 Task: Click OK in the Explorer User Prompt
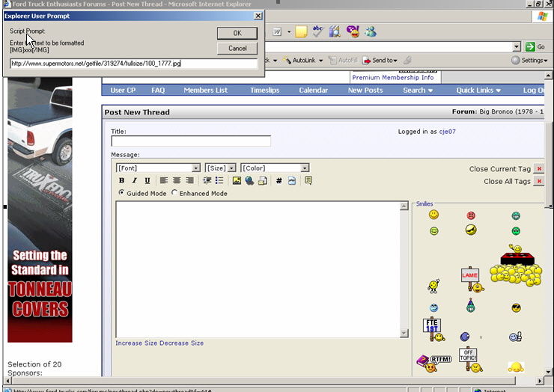click(x=237, y=33)
